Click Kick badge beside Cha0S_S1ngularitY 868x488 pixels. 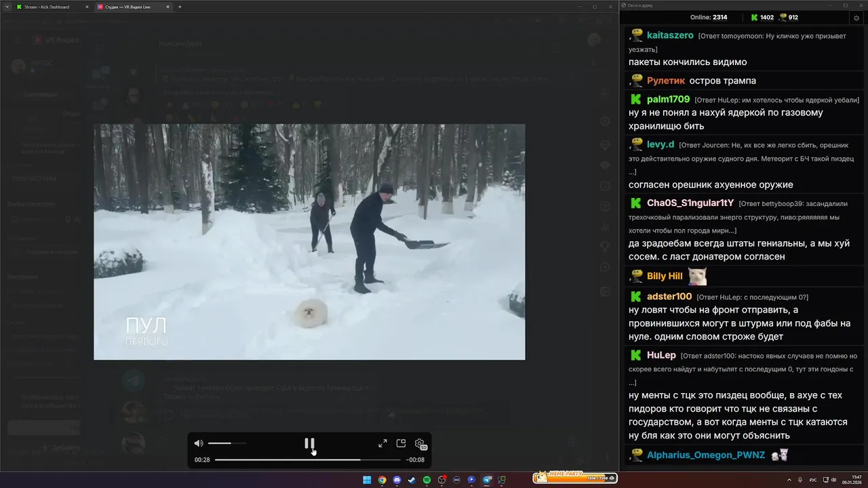[x=636, y=203]
